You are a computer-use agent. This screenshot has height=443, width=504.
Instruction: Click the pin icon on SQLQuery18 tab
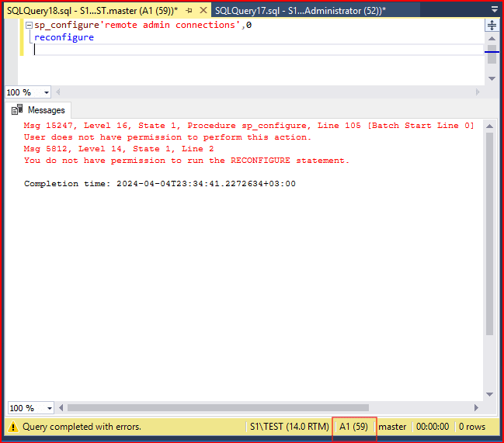(x=189, y=10)
